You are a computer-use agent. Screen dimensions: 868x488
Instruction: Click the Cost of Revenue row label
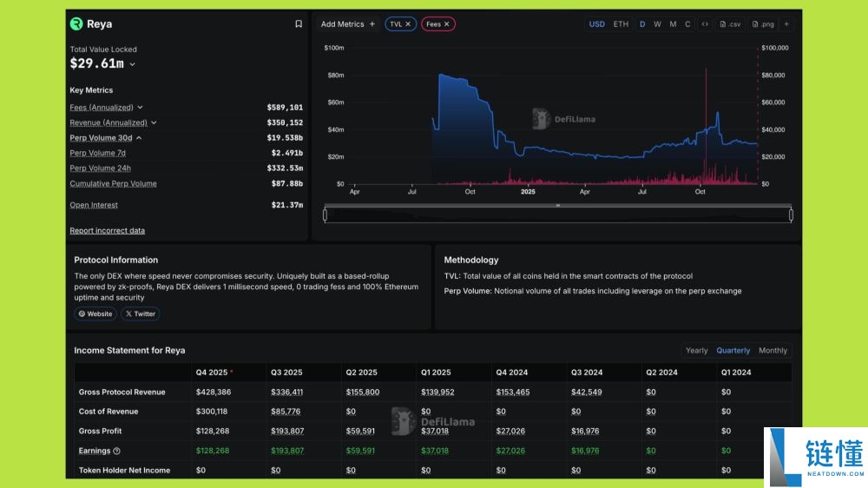(108, 412)
